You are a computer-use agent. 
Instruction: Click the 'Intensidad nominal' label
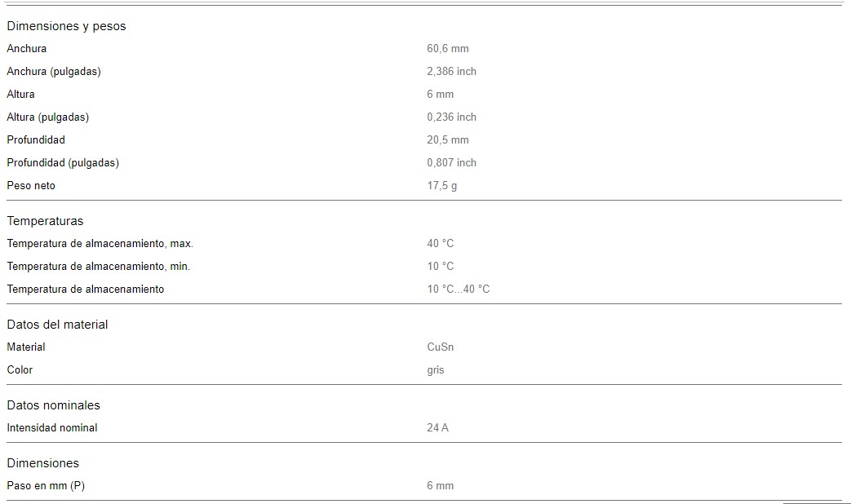coord(52,428)
